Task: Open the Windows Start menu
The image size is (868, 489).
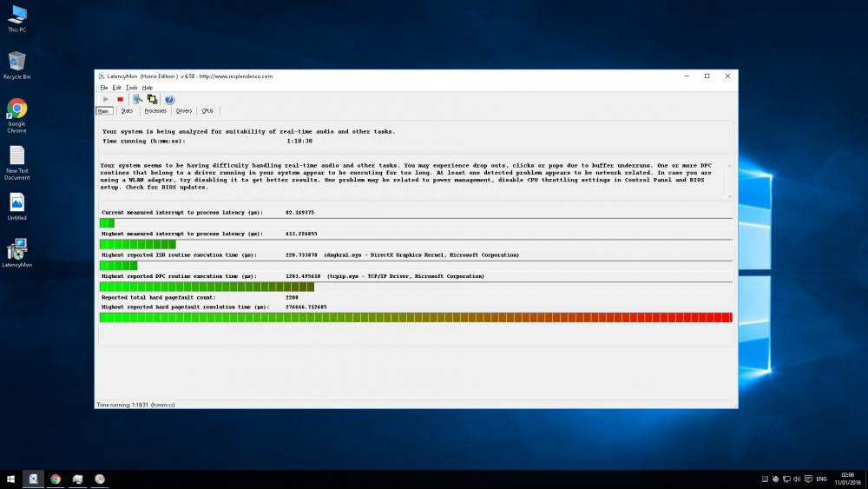Action: [x=10, y=479]
